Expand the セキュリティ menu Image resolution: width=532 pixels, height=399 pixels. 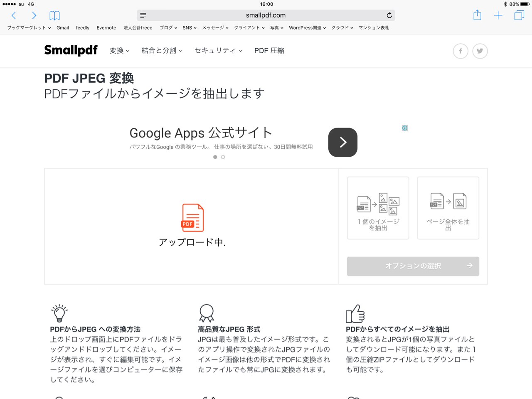tap(219, 51)
